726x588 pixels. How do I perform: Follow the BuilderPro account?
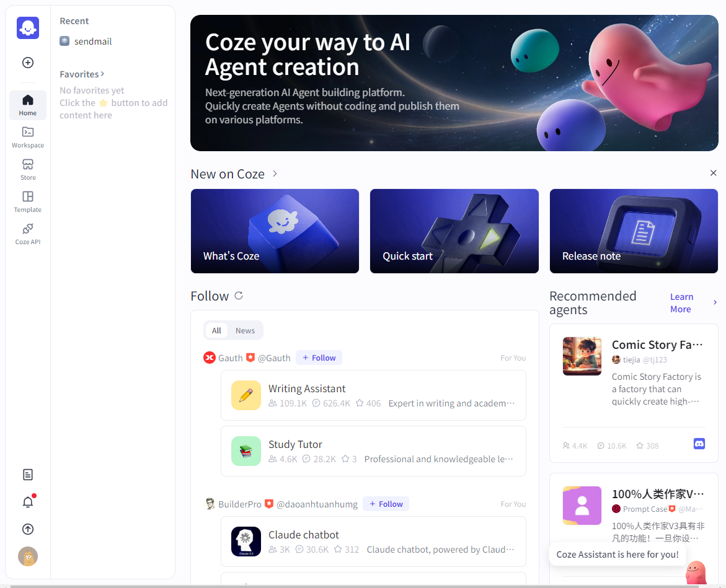coord(386,504)
